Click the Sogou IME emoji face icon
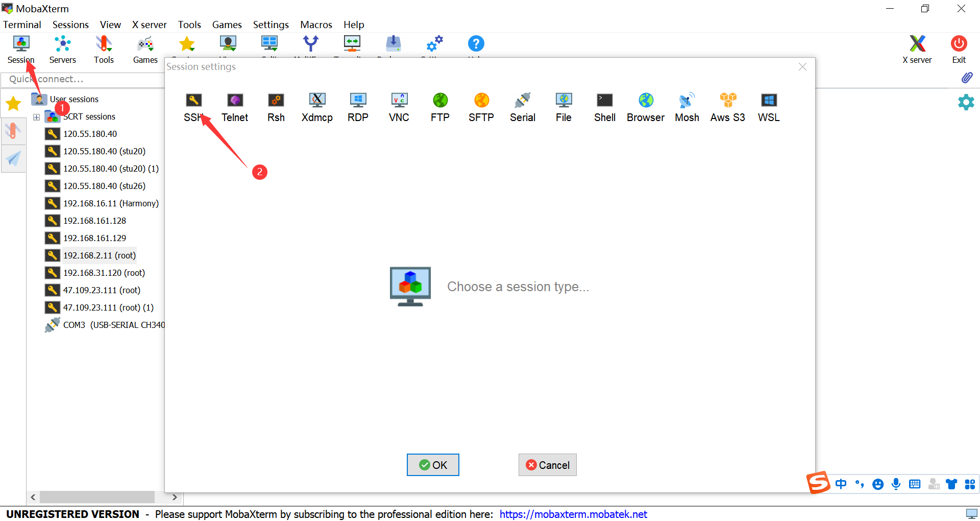Viewport: 980px width, 521px height. (x=878, y=484)
